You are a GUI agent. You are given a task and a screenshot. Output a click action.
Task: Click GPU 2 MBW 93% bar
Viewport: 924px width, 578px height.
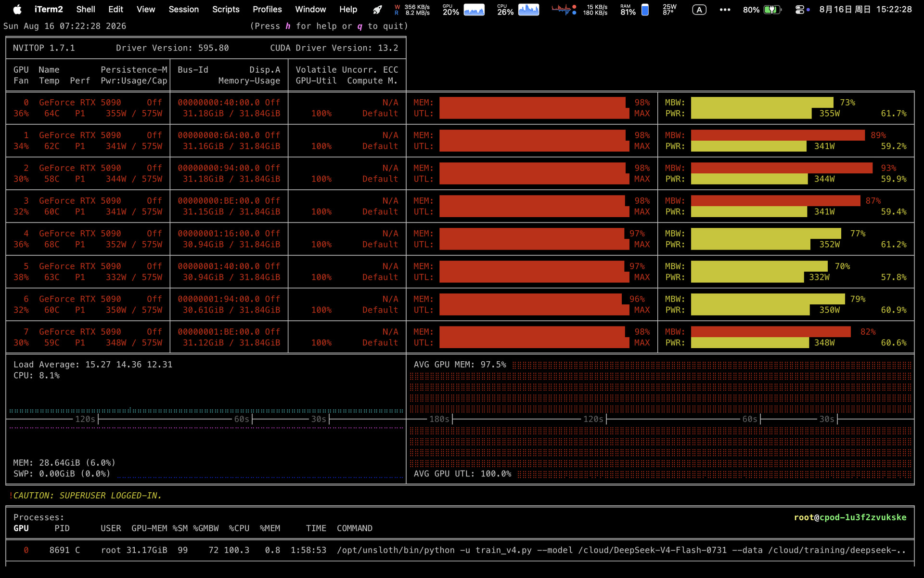782,168
